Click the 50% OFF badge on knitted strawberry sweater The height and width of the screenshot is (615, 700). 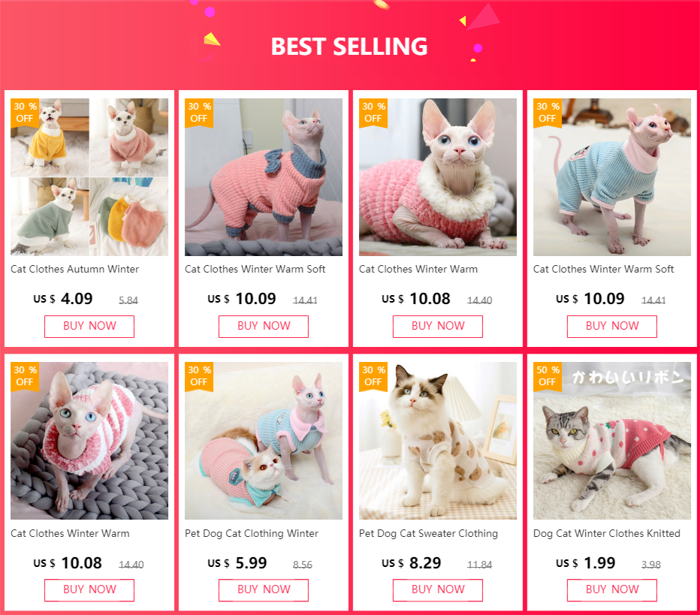coord(548,377)
